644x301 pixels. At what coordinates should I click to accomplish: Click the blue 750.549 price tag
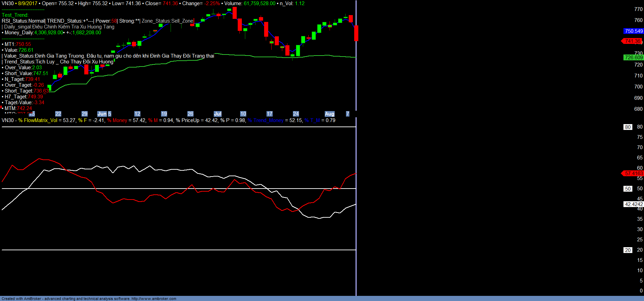[633, 31]
